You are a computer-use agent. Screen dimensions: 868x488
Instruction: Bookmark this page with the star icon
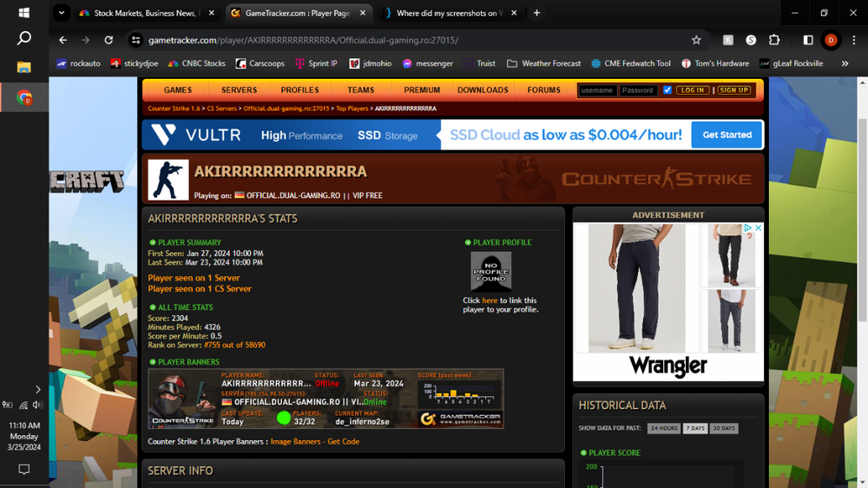pos(696,40)
